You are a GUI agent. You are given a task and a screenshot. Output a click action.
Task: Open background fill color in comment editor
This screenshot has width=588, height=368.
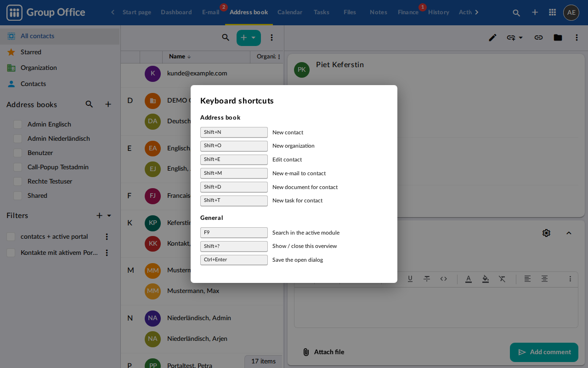(486, 279)
